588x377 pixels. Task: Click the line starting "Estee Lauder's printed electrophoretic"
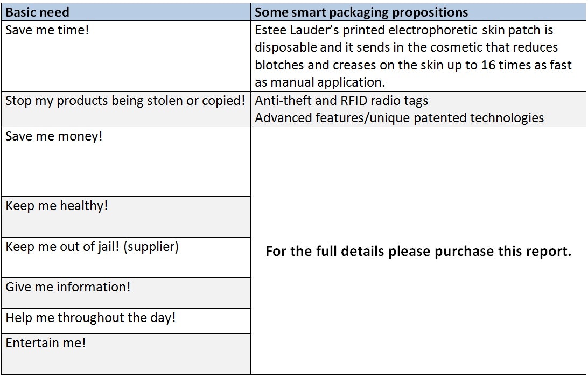(404, 30)
